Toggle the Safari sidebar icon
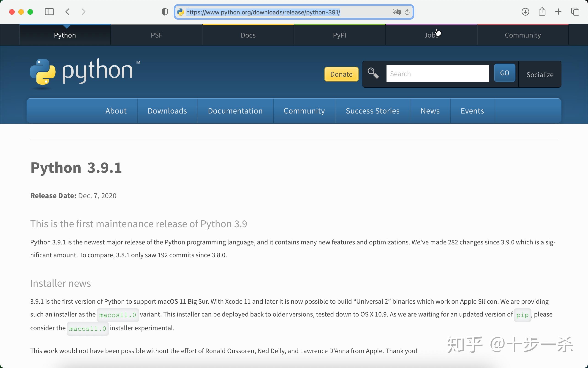588x368 pixels. pyautogui.click(x=49, y=12)
